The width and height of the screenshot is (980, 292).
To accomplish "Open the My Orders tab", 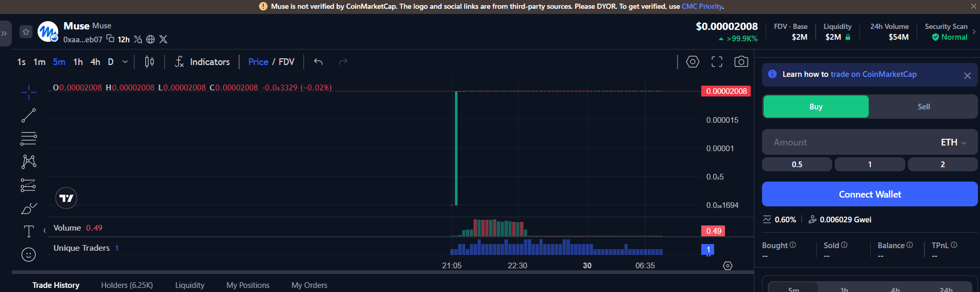I will (309, 285).
